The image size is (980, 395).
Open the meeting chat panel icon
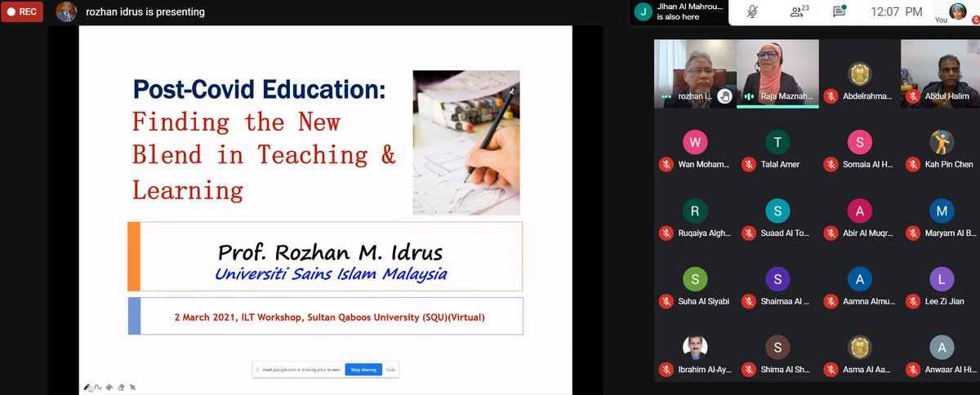coord(839,11)
